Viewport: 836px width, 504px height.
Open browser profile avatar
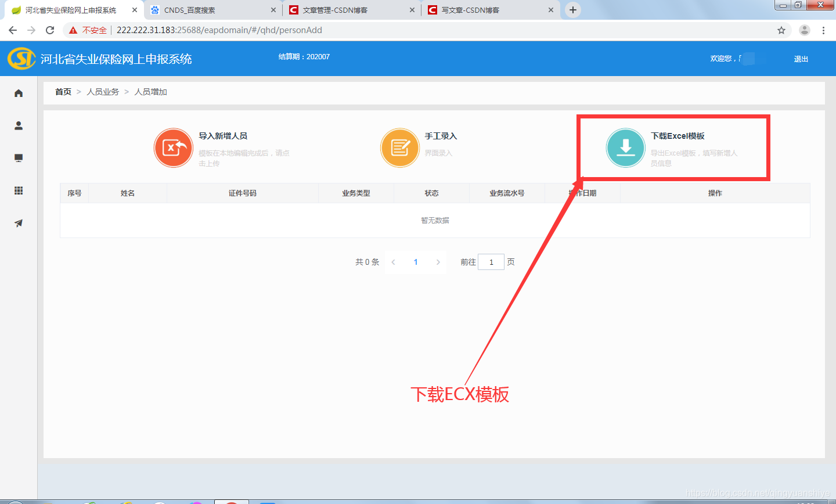tap(805, 30)
